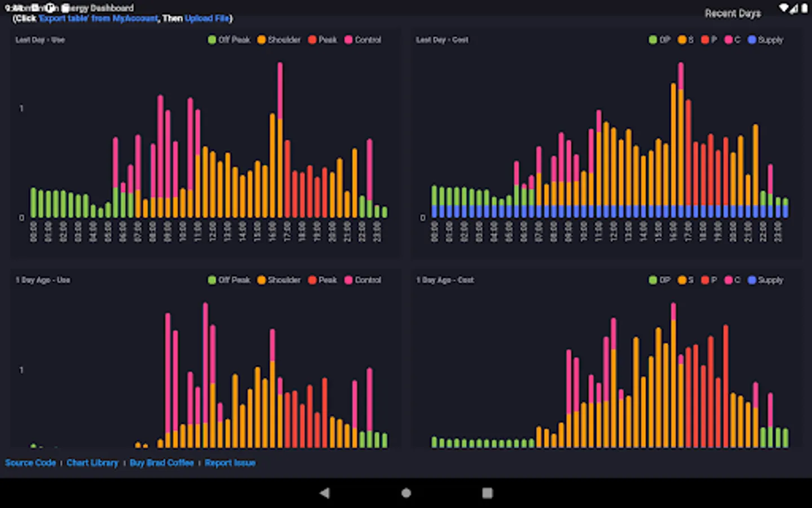Toggle Peak series in Last Day - Use legend
This screenshot has height=508, width=812.
click(323, 40)
